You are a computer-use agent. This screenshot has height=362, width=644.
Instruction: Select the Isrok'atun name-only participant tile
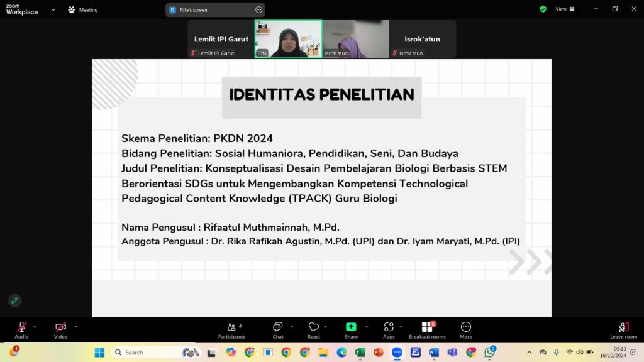tap(423, 39)
